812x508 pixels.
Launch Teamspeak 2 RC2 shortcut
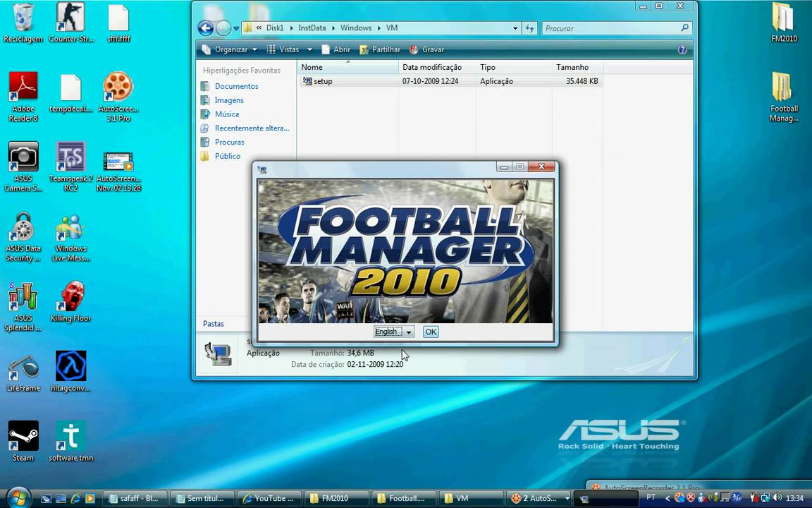70,165
